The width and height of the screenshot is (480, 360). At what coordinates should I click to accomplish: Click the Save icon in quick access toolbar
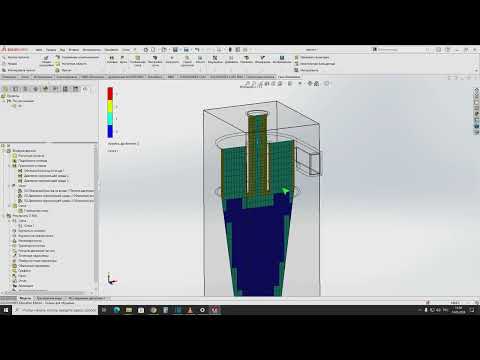coord(175,50)
